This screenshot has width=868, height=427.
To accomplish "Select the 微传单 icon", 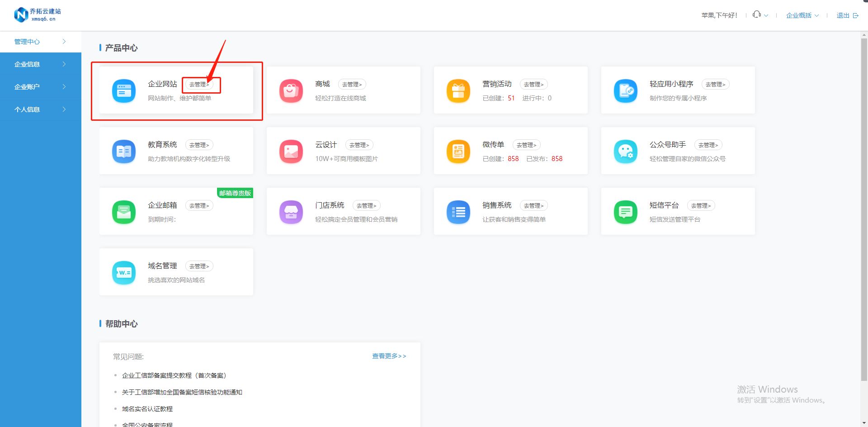I will (458, 151).
